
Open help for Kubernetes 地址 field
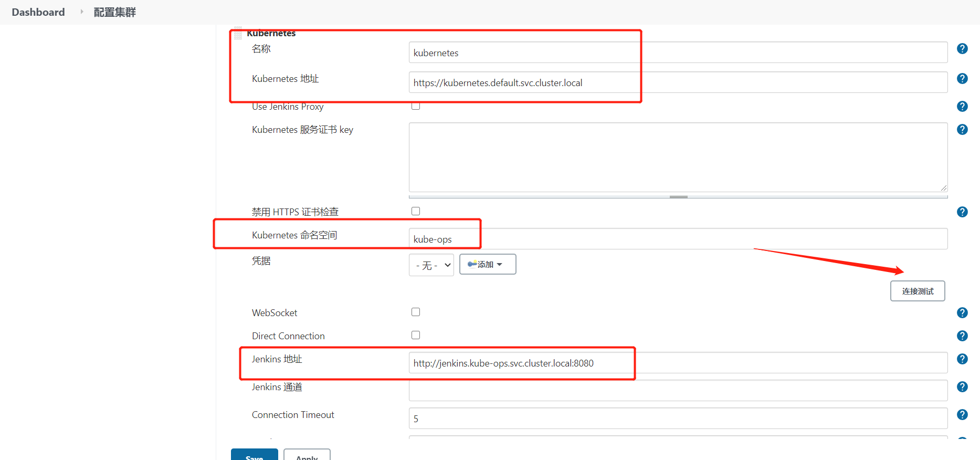click(962, 79)
